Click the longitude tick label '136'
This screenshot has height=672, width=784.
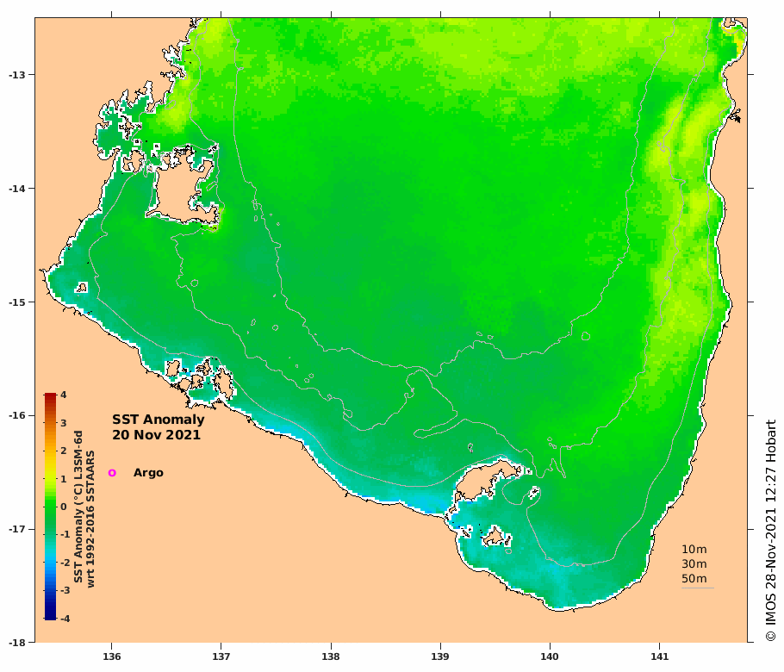[111, 656]
